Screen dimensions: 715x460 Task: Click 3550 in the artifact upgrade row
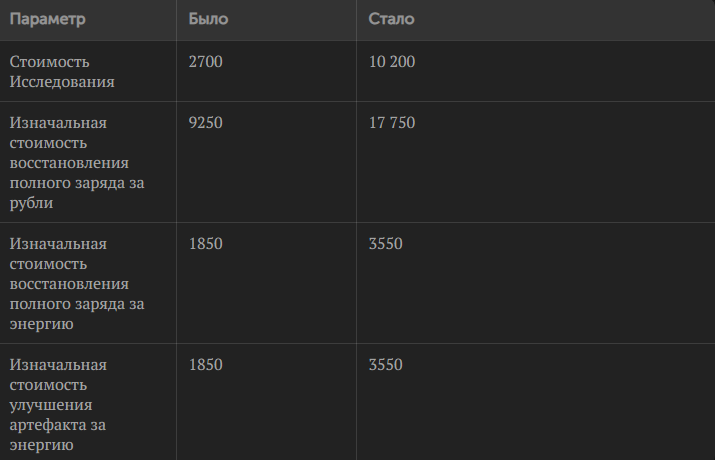[385, 365]
